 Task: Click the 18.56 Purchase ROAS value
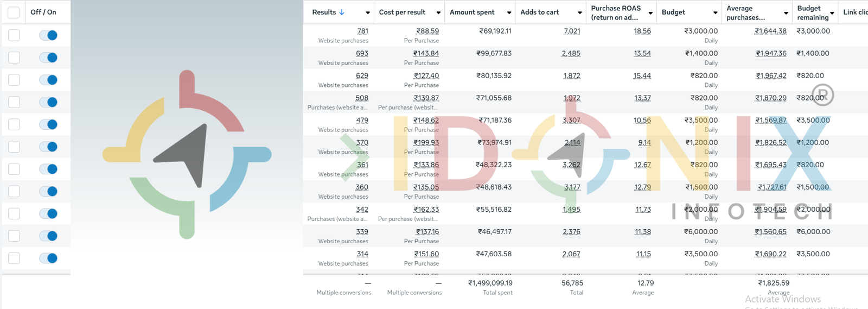[x=642, y=31]
